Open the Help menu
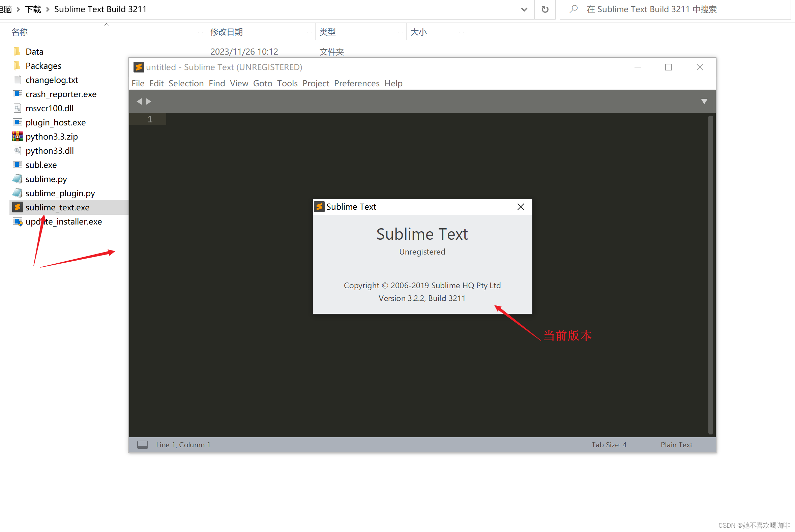This screenshot has height=532, width=795. (393, 83)
